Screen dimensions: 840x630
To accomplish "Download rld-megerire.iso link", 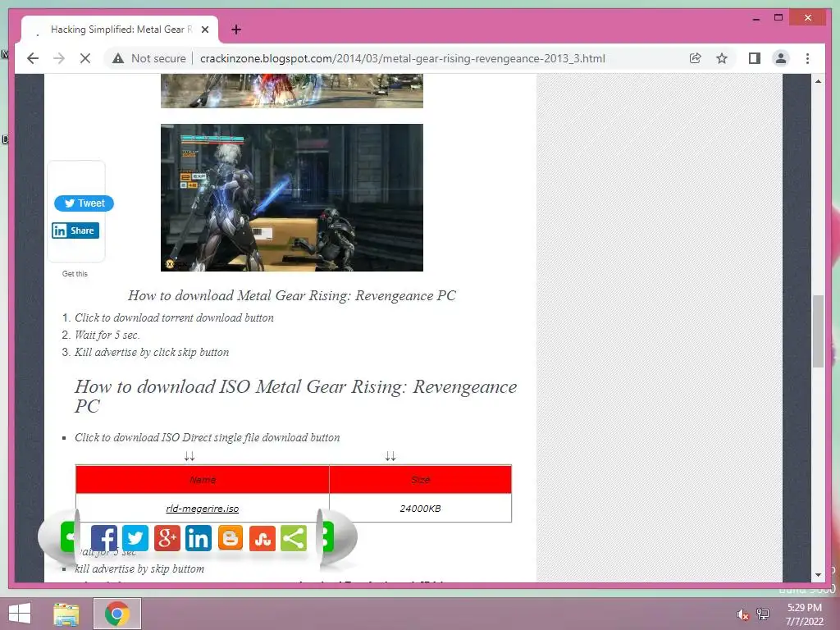I will 203,509.
